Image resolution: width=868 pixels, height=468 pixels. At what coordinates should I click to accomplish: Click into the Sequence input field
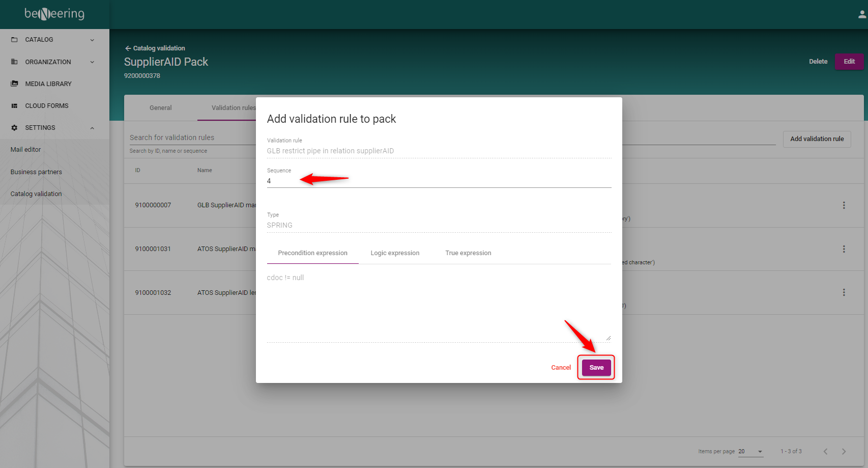(439, 181)
